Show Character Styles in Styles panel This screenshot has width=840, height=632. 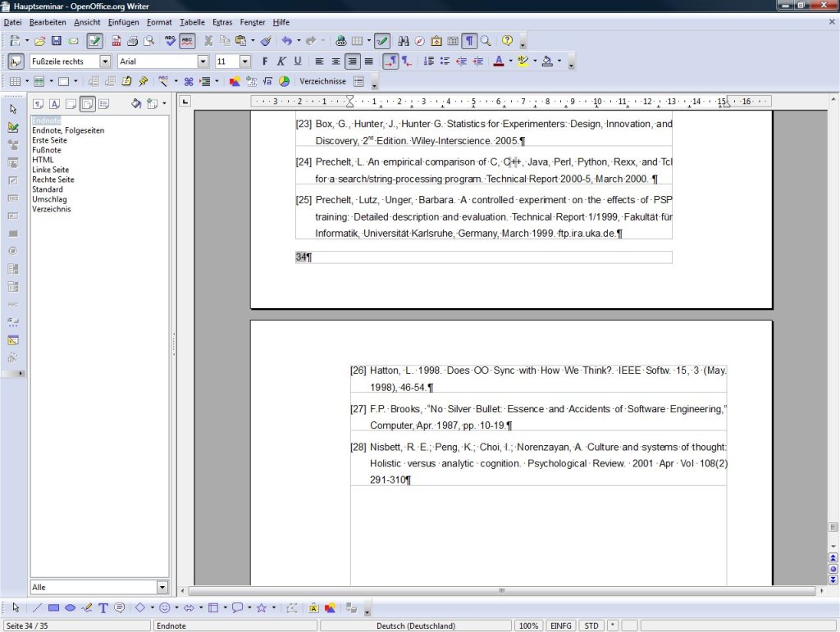click(55, 104)
